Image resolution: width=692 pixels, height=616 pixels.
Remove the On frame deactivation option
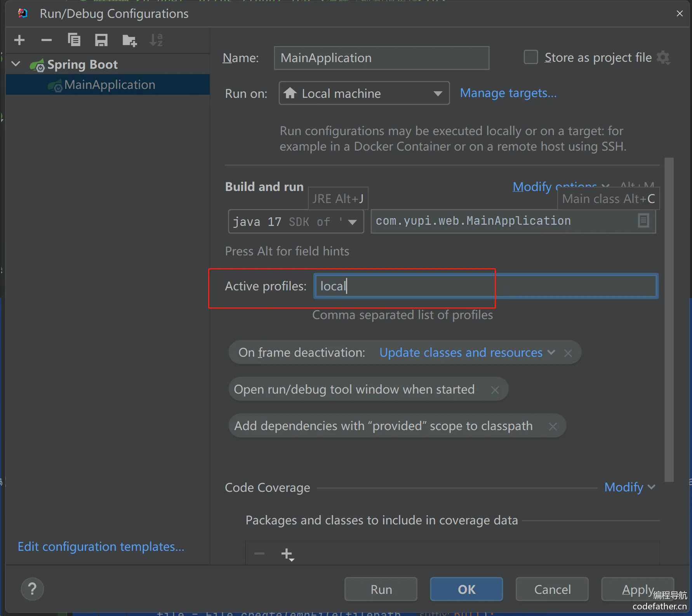point(568,353)
